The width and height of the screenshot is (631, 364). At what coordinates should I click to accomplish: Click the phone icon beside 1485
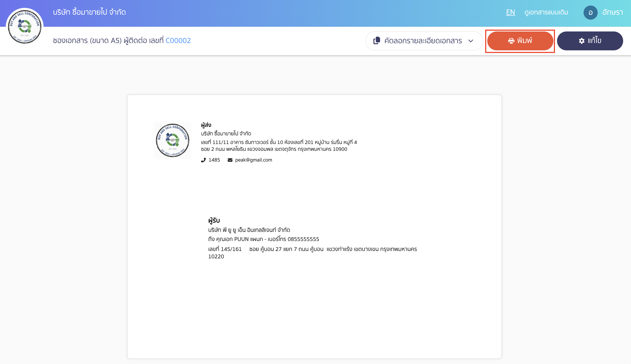pos(203,160)
